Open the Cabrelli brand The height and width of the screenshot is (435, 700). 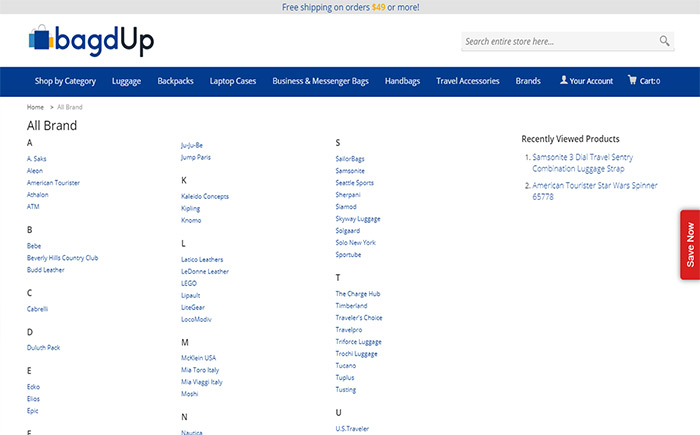tap(38, 309)
